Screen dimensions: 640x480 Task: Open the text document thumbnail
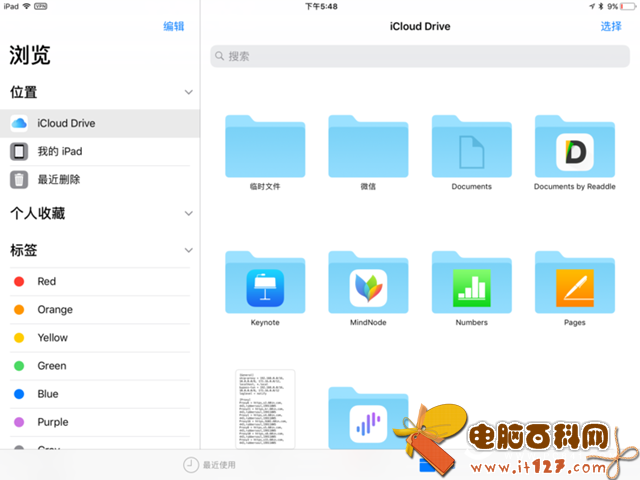(265, 409)
